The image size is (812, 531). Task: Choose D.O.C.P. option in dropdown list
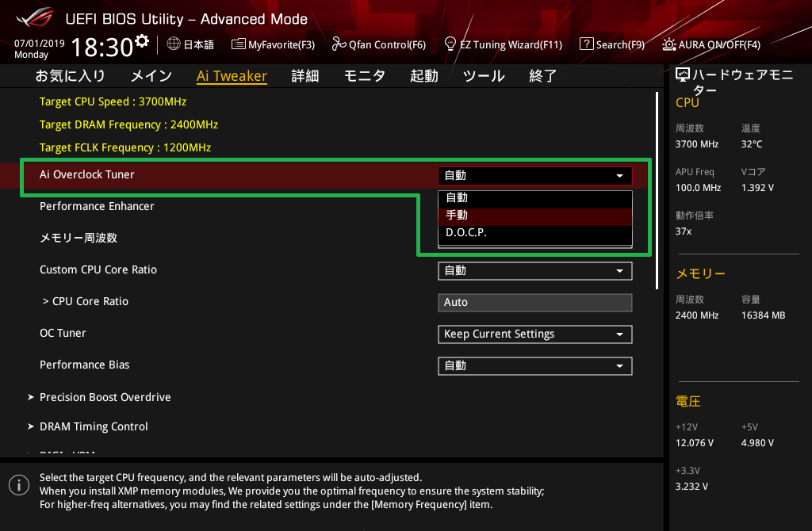click(x=535, y=233)
